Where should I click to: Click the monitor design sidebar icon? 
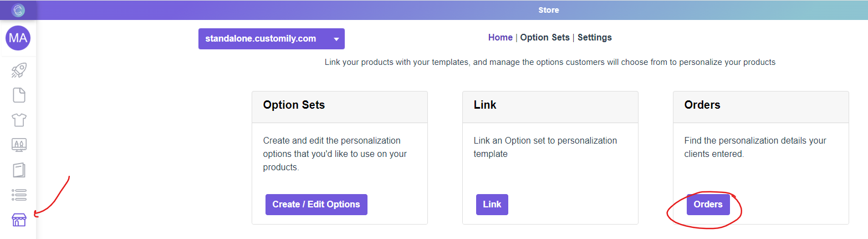tap(19, 145)
